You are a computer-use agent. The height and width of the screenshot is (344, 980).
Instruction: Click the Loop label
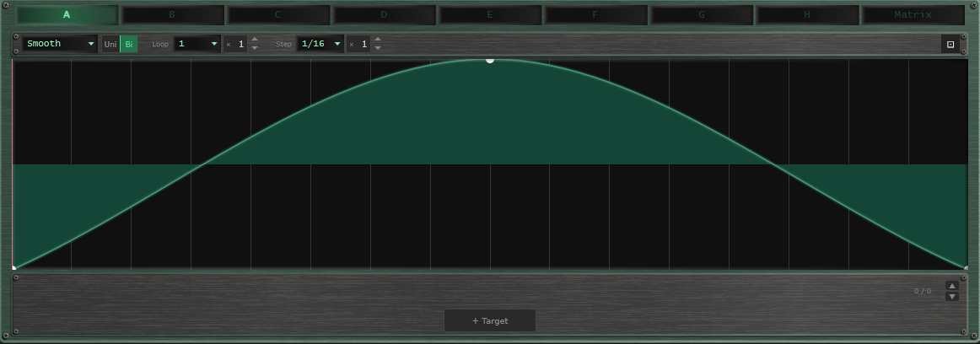point(160,45)
